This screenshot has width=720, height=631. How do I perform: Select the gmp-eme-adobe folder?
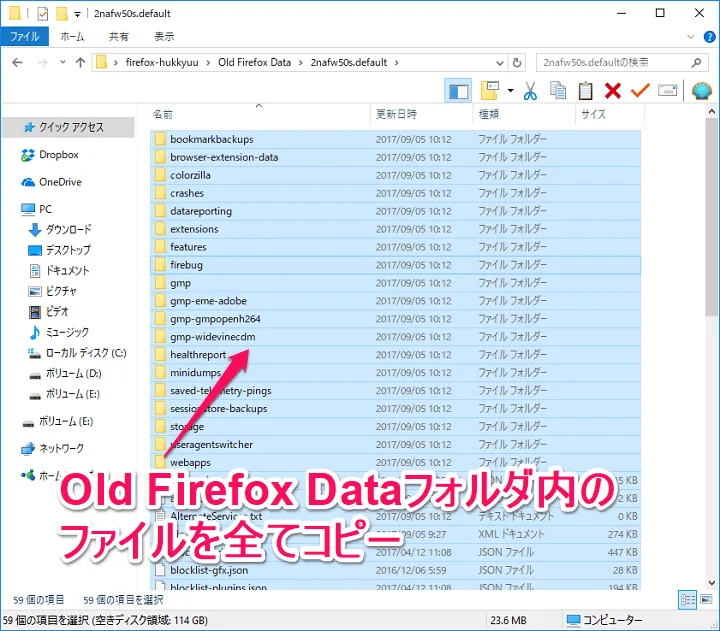tap(395, 301)
